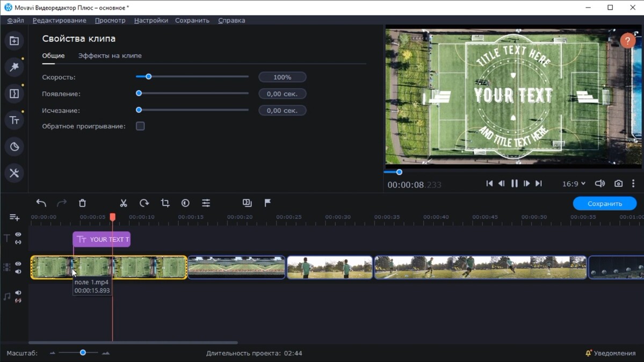The width and height of the screenshot is (644, 362).
Task: Switch to Эффекты на клипе tab
Action: pos(110,55)
